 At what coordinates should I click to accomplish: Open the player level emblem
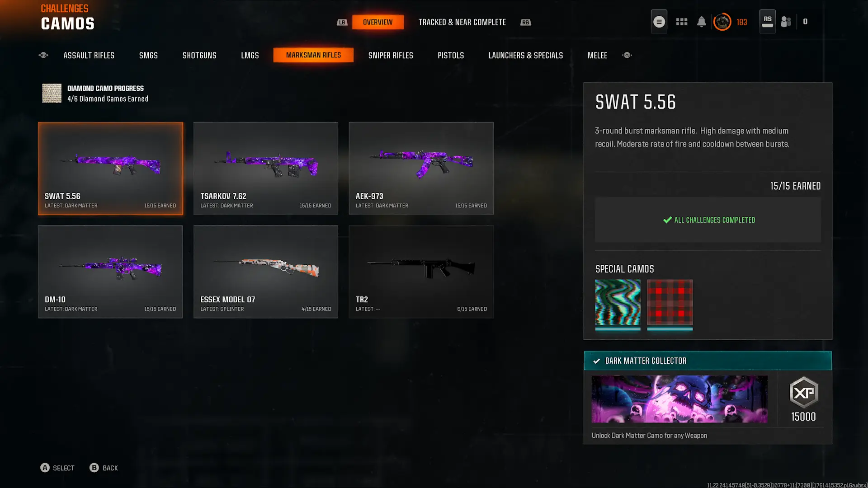(722, 22)
